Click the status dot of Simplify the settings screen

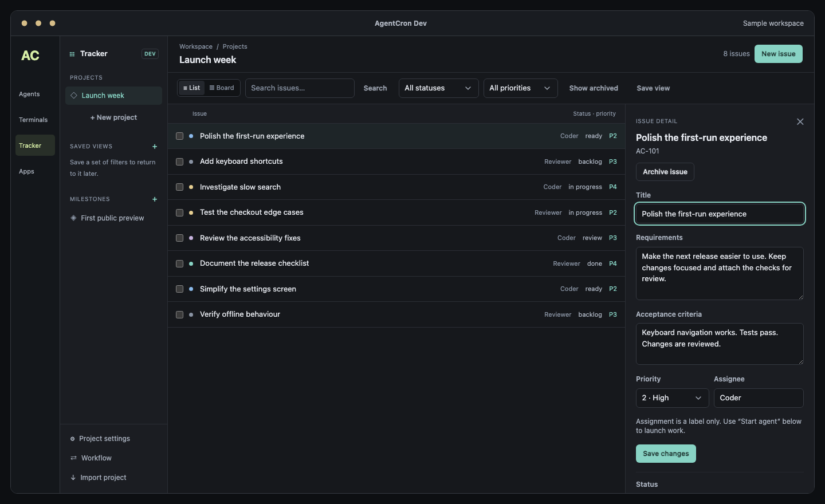[191, 289]
